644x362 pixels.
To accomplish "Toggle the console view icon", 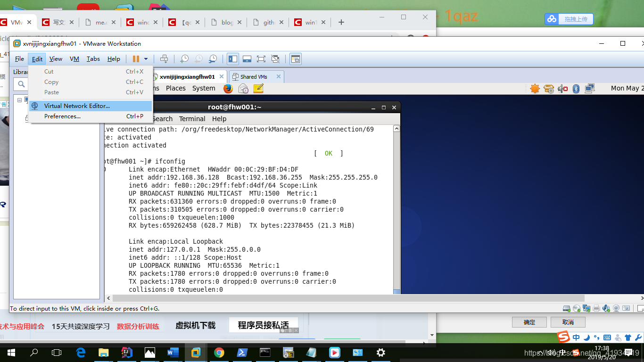I will [x=296, y=59].
